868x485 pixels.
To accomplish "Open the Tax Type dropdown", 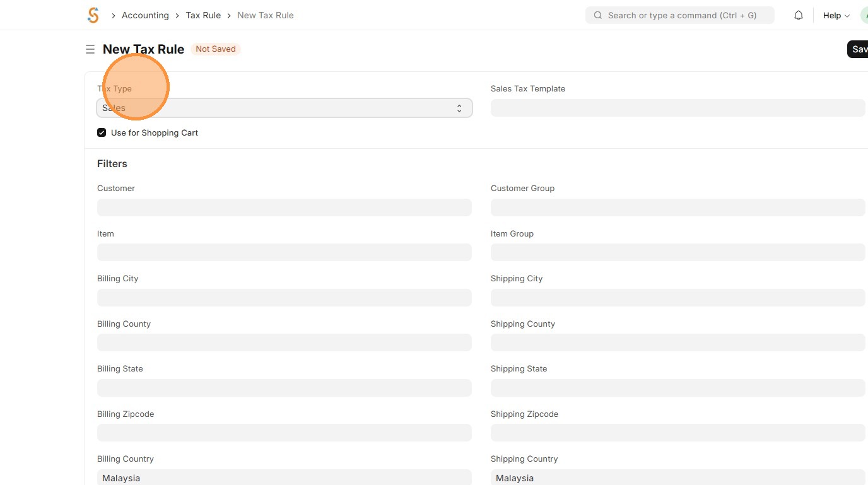I will point(284,108).
